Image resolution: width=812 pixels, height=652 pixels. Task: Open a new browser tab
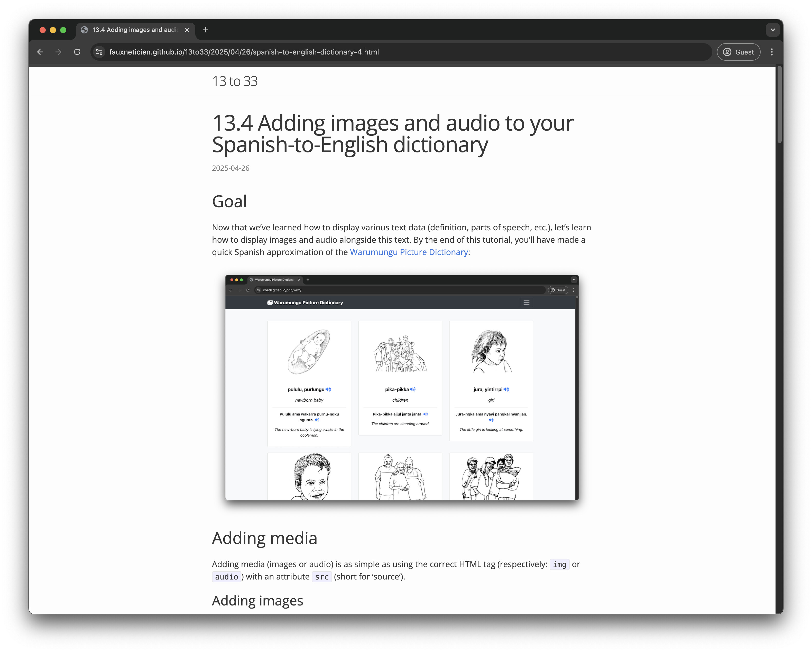[206, 30]
